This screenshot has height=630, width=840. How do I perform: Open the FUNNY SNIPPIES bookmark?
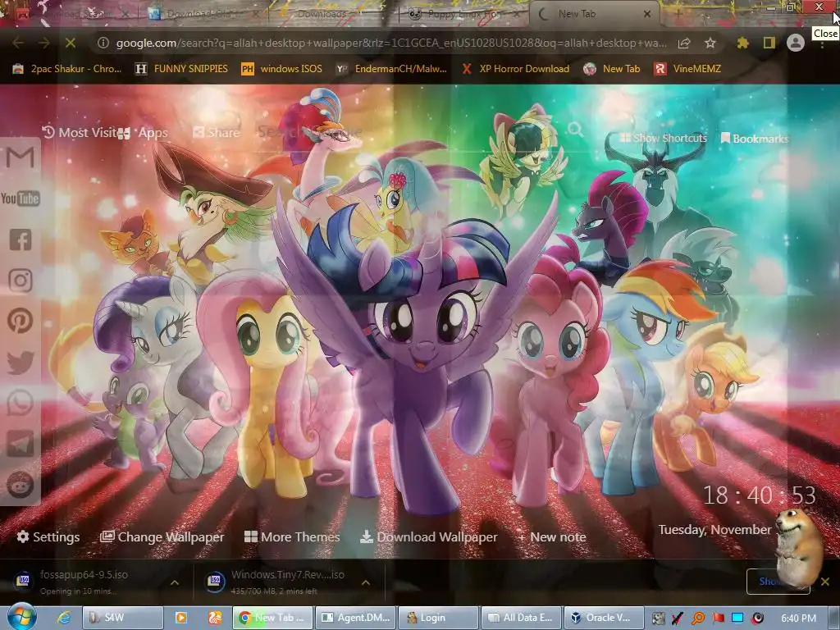coord(181,69)
